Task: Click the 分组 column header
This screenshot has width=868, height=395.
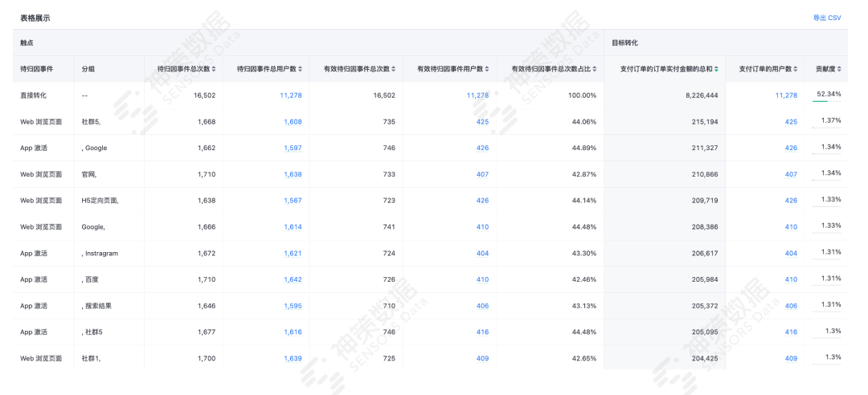Action: 109,69
